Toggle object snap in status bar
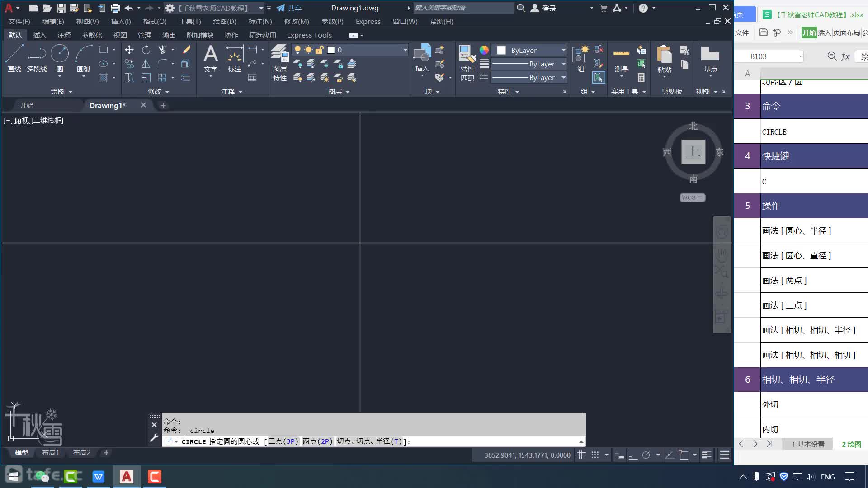The image size is (868, 488). (x=684, y=455)
